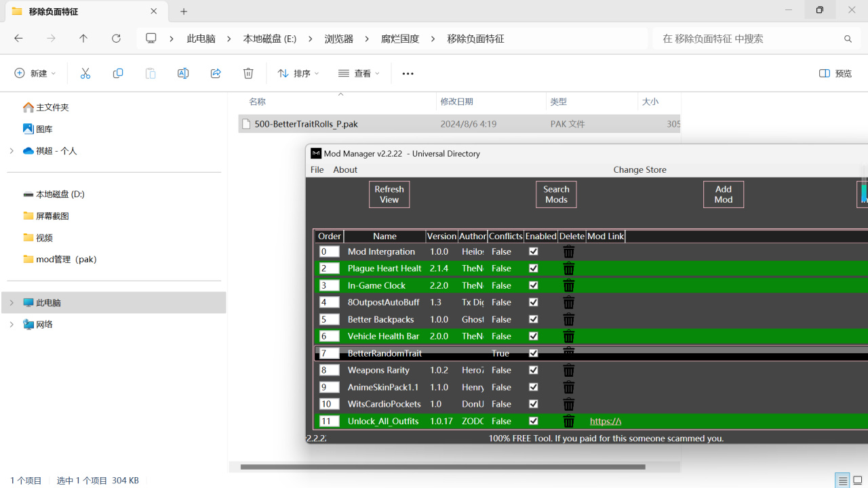The width and height of the screenshot is (868, 488).
Task: Toggle the 预览 preview pane button
Action: pos(835,73)
